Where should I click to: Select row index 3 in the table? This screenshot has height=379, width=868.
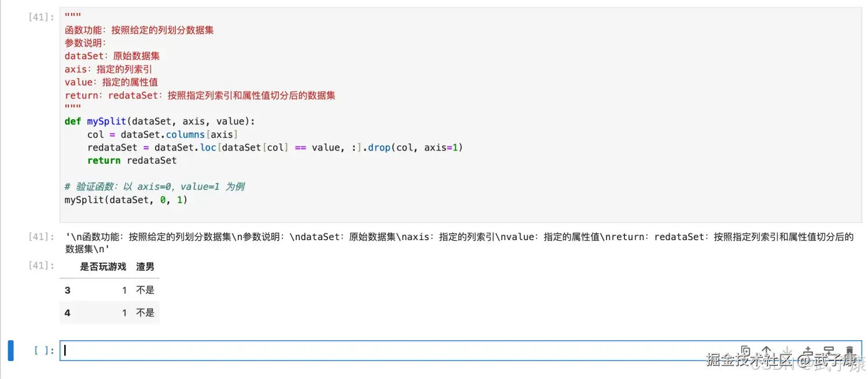click(68, 290)
